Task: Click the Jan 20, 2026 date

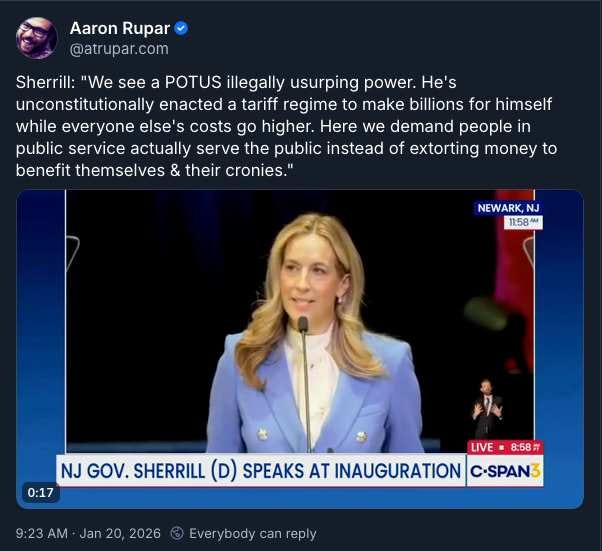Action: (x=120, y=533)
